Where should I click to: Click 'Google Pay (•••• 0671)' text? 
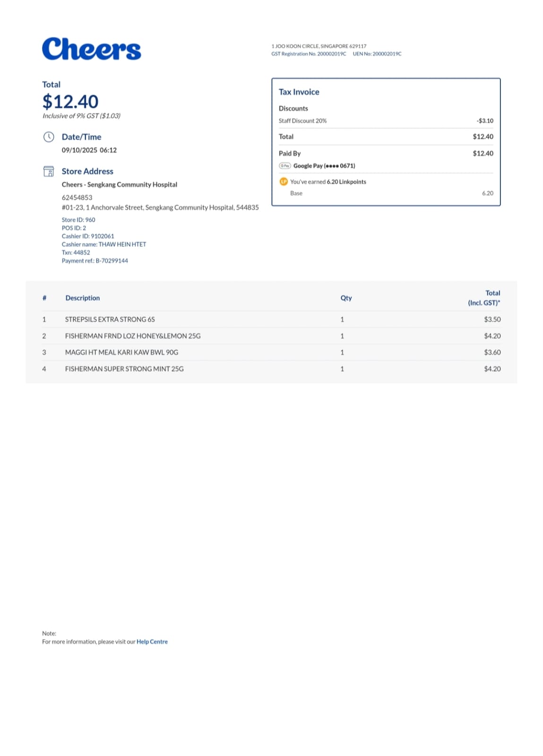[x=324, y=166]
